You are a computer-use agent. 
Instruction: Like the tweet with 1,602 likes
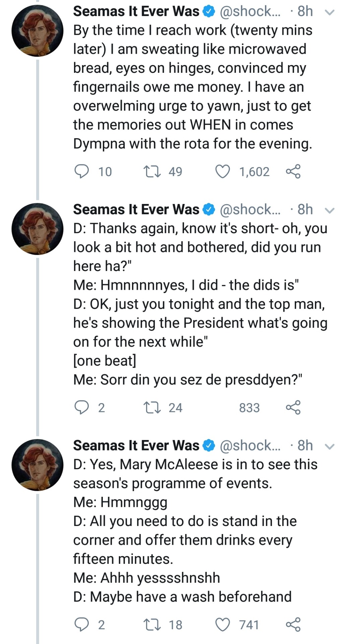(x=223, y=172)
